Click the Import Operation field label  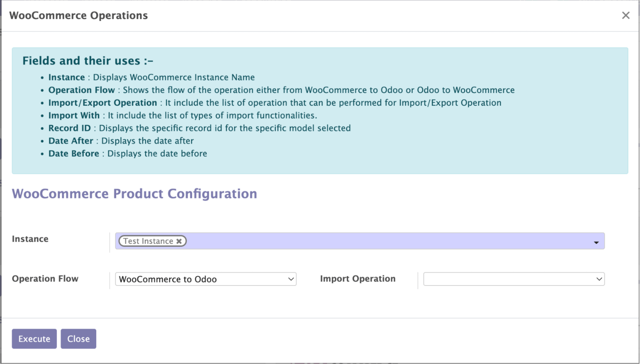point(357,279)
